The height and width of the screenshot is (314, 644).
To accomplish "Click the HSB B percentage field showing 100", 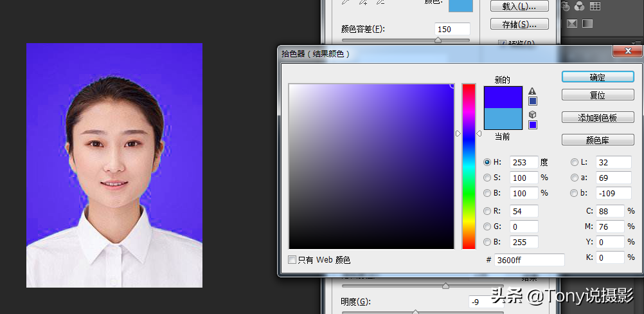I will click(524, 193).
